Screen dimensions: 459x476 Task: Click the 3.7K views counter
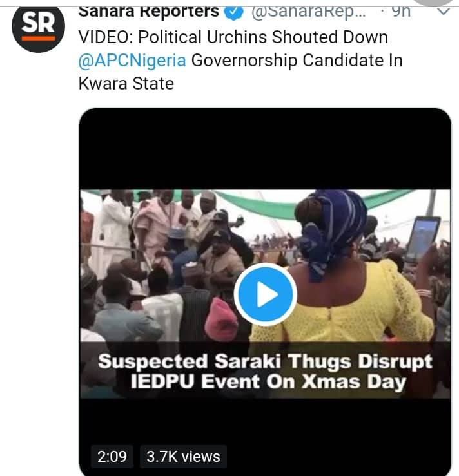click(183, 457)
